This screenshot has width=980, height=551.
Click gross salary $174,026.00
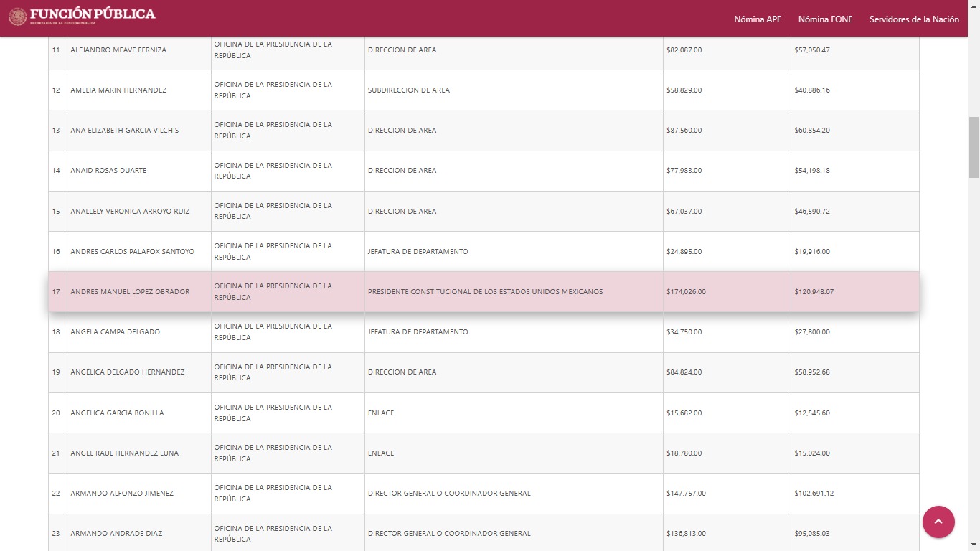point(686,292)
